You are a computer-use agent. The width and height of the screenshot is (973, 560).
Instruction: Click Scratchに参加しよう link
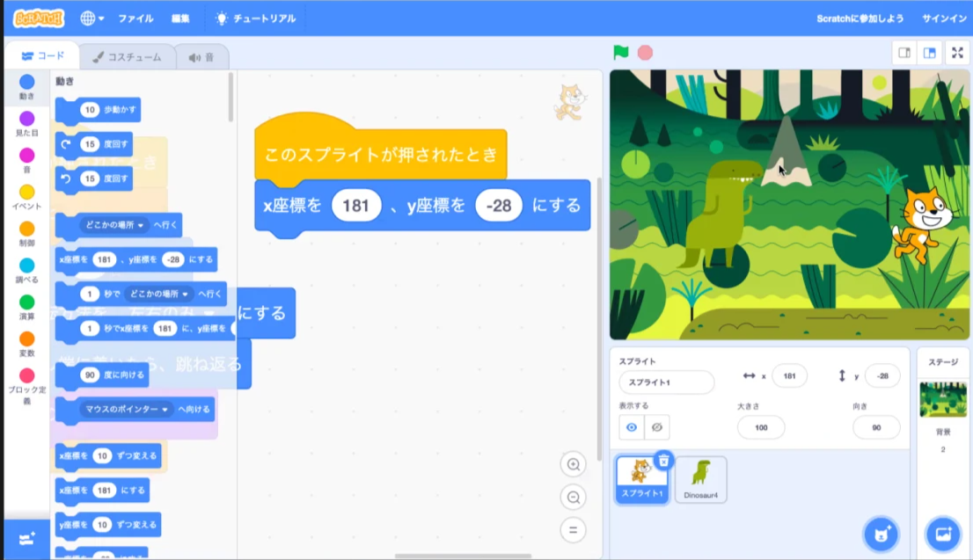click(860, 18)
